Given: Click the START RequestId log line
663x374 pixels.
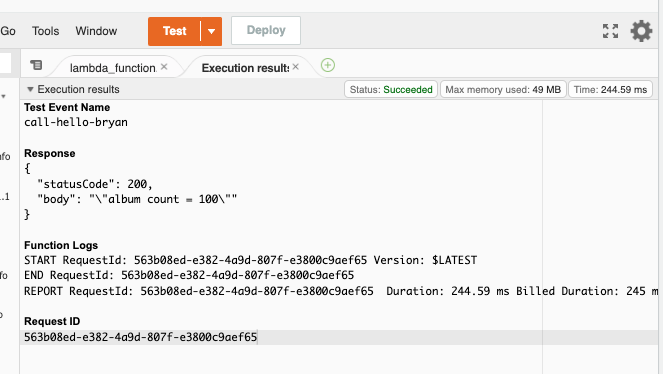Looking at the screenshot, I should (250, 260).
